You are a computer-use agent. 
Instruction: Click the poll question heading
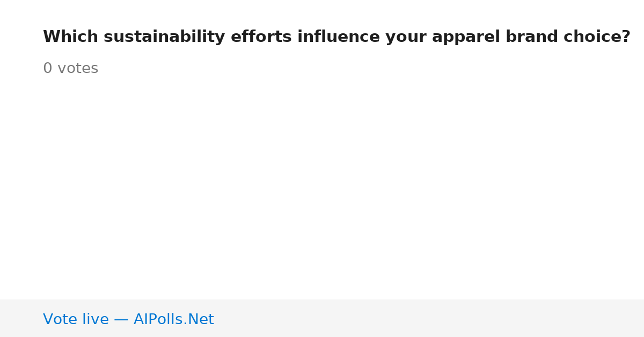(336, 37)
